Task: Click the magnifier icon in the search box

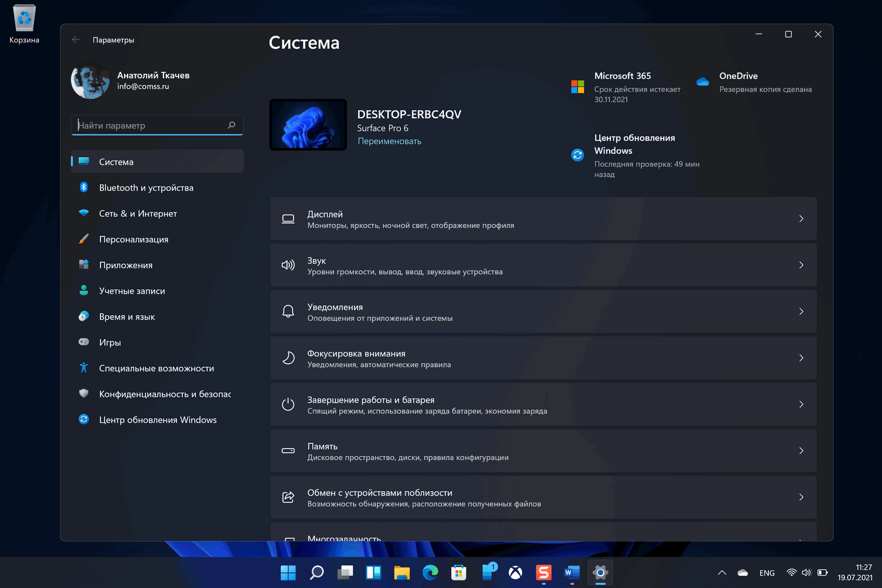Action: click(x=232, y=125)
